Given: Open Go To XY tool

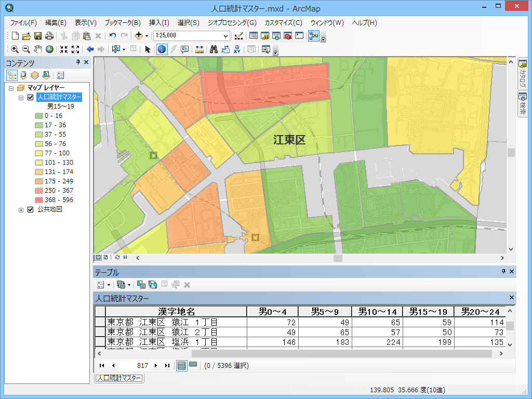Looking at the screenshot, I should pyautogui.click(x=237, y=49).
